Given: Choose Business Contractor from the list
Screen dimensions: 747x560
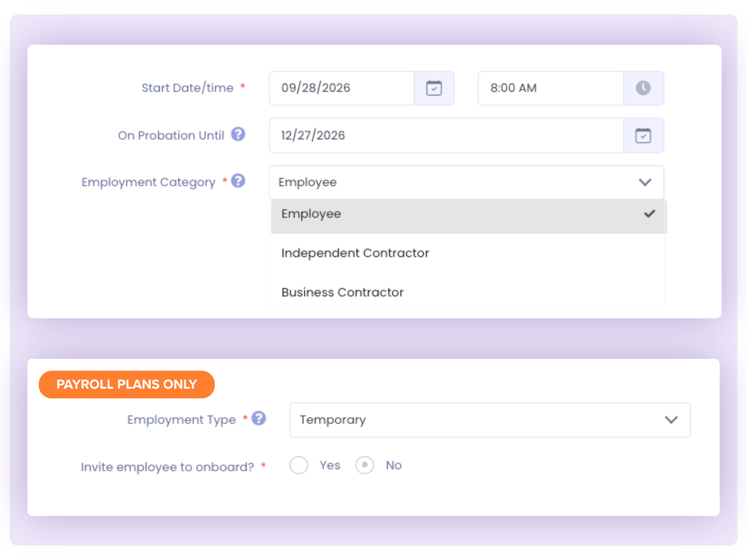Looking at the screenshot, I should pyautogui.click(x=468, y=292).
